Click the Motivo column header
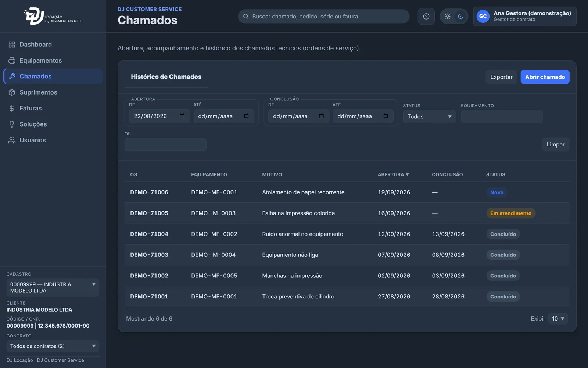 (x=272, y=174)
